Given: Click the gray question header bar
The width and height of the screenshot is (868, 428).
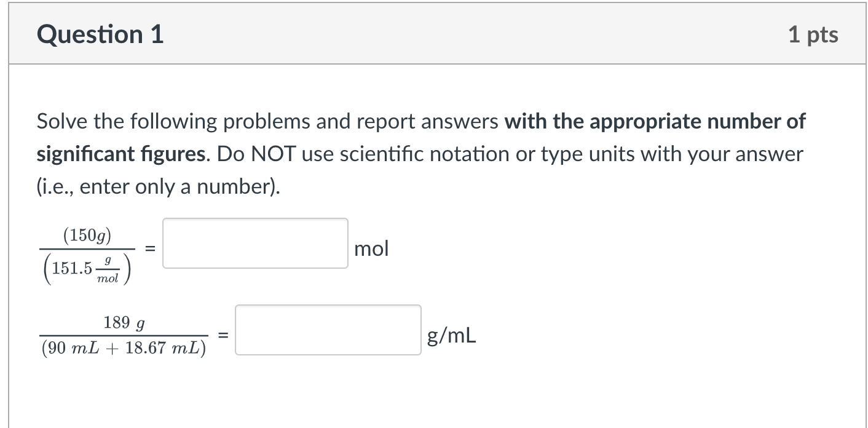Looking at the screenshot, I should [437, 34].
